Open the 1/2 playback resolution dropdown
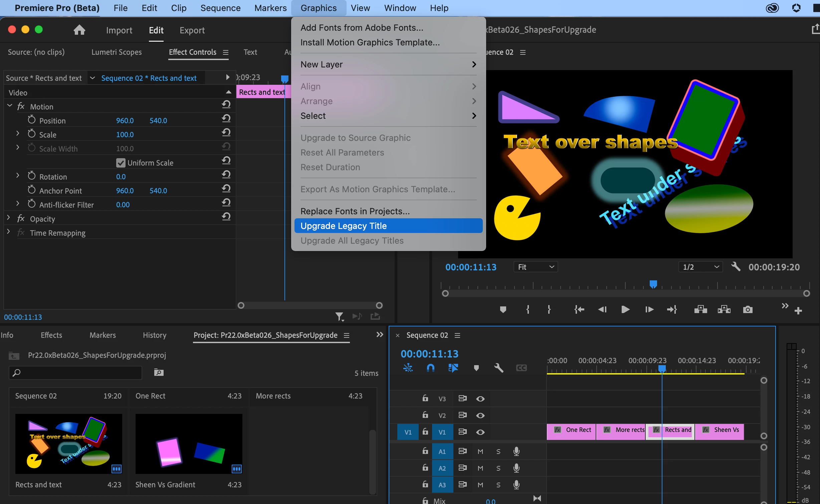 click(x=700, y=267)
